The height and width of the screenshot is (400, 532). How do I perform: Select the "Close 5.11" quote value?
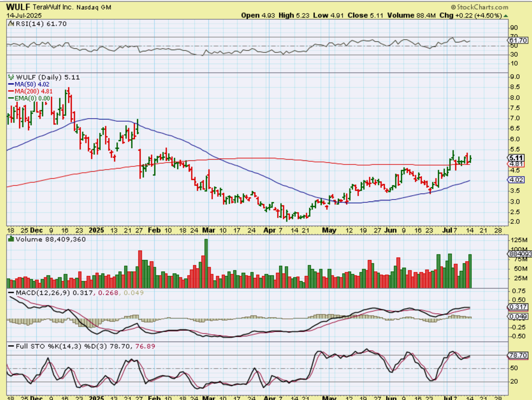pos(365,15)
